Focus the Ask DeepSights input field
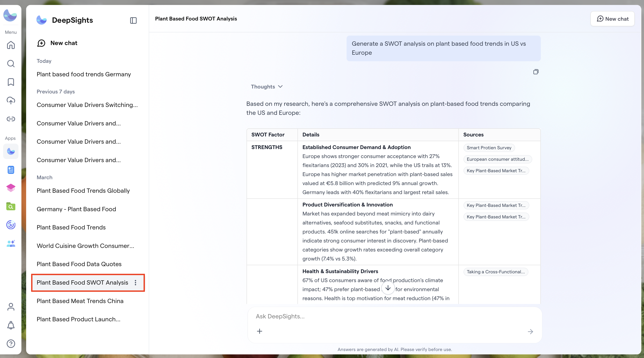 [x=394, y=316]
